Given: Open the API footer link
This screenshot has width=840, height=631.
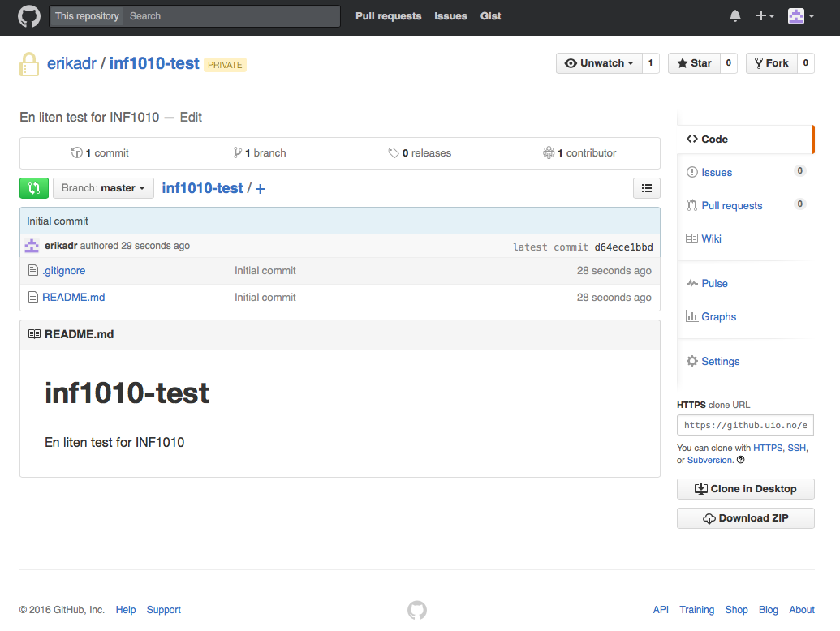Looking at the screenshot, I should [x=661, y=610].
